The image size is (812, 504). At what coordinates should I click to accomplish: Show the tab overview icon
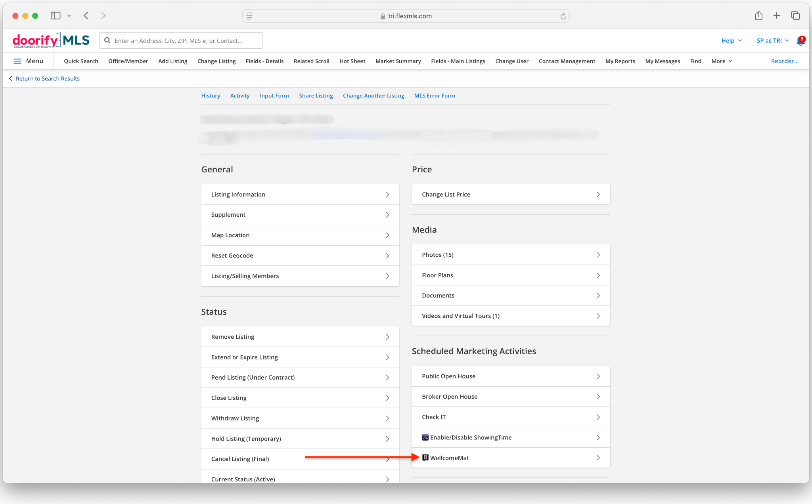point(795,16)
